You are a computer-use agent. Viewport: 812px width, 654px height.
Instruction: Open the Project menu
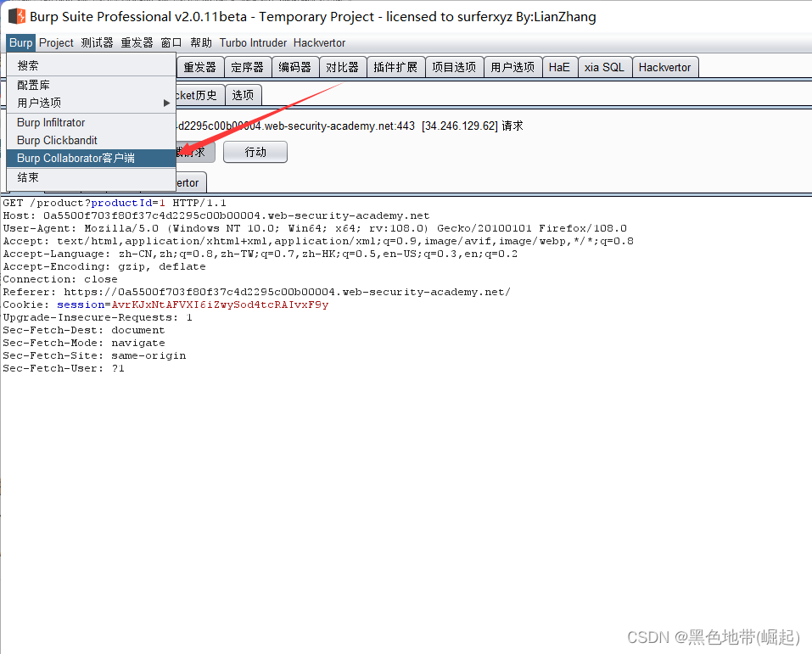coord(56,42)
